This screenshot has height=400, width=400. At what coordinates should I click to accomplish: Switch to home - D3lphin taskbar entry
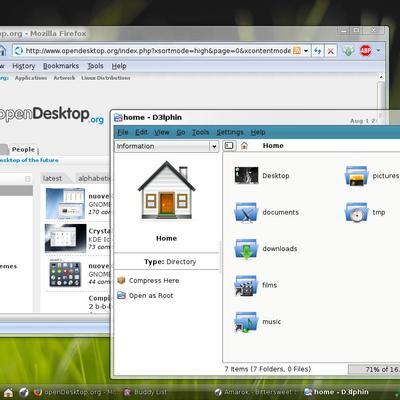pos(337,392)
